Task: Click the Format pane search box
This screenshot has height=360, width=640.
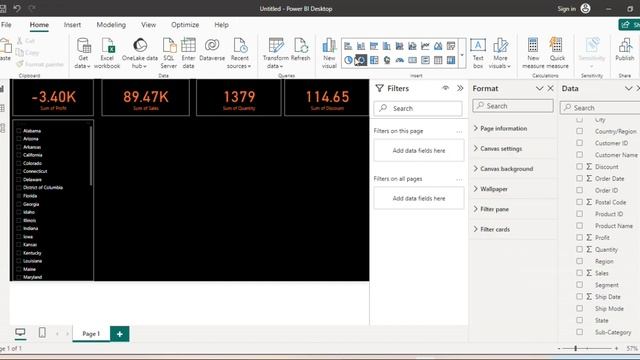Action: click(x=513, y=106)
